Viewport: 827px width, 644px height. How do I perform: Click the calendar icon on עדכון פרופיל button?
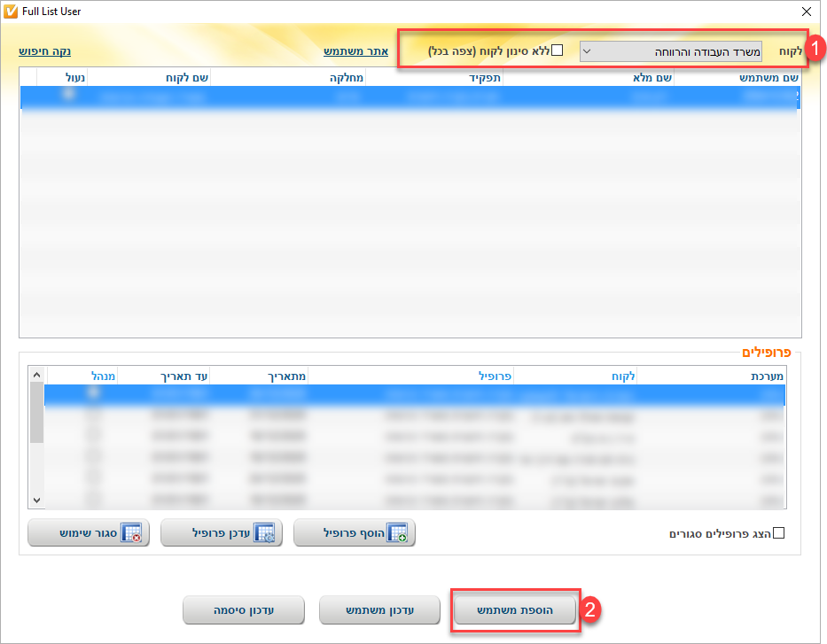(x=263, y=533)
